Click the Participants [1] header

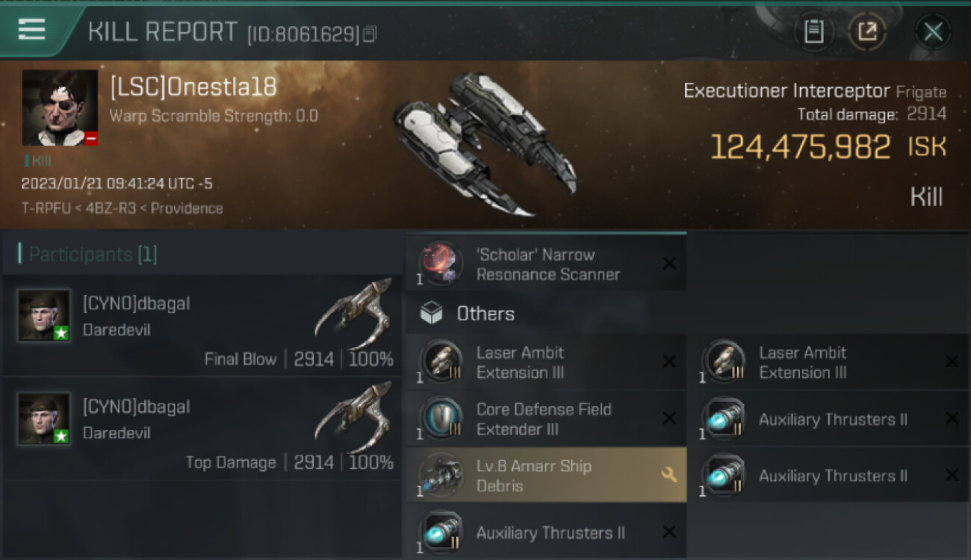point(87,255)
